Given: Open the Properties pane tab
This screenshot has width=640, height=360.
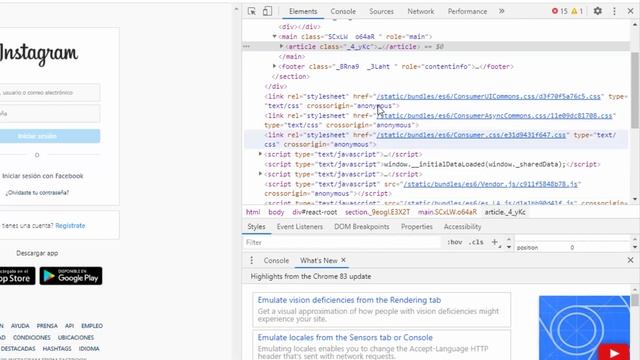Looking at the screenshot, I should [416, 227].
